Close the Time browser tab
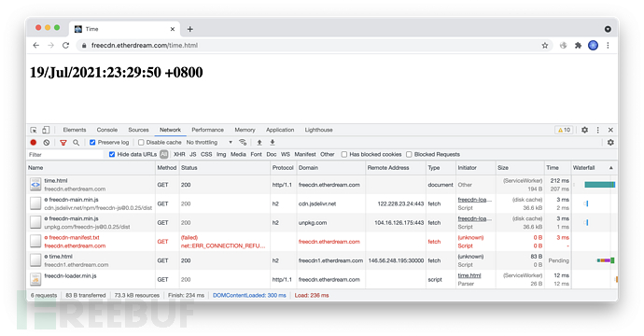644x336 pixels. tap(173, 29)
